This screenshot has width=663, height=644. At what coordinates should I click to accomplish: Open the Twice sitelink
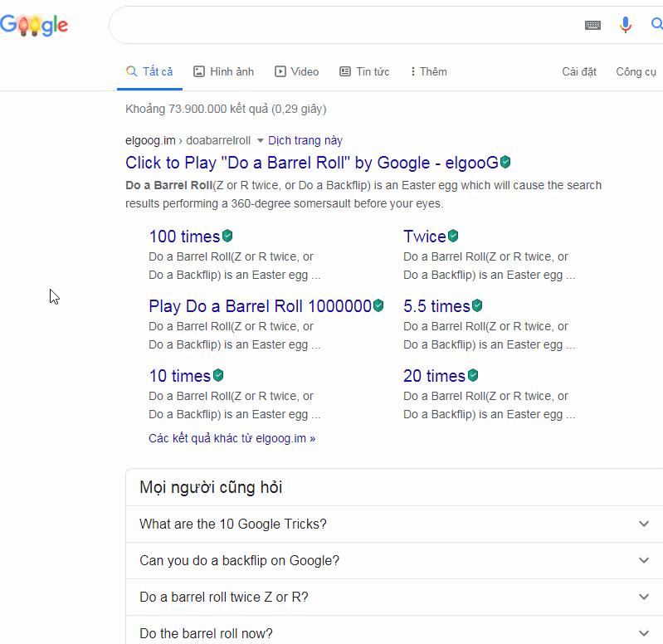point(425,237)
